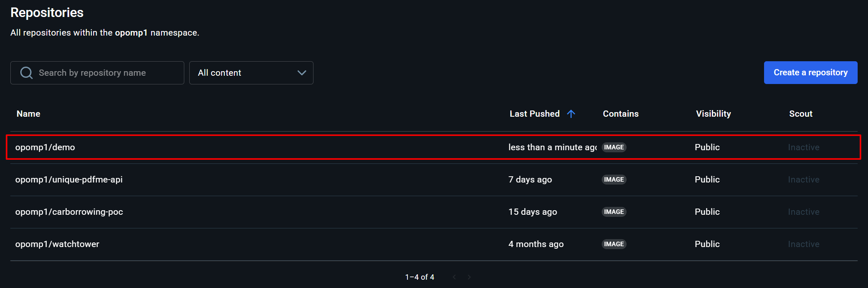Click IMAGE badge for watchtower row
Image resolution: width=868 pixels, height=288 pixels.
[614, 244]
